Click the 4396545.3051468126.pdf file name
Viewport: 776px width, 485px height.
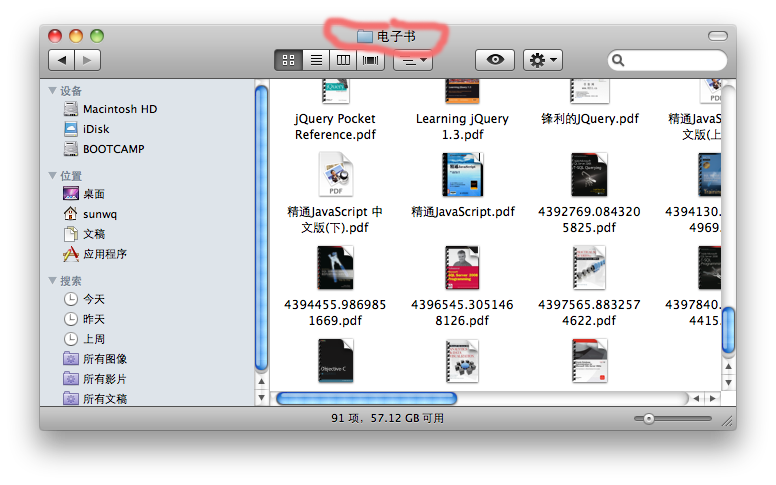[462, 313]
